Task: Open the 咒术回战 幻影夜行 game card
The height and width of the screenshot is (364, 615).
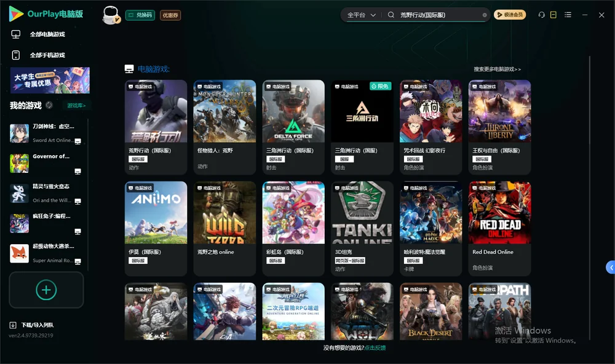Action: (x=430, y=127)
